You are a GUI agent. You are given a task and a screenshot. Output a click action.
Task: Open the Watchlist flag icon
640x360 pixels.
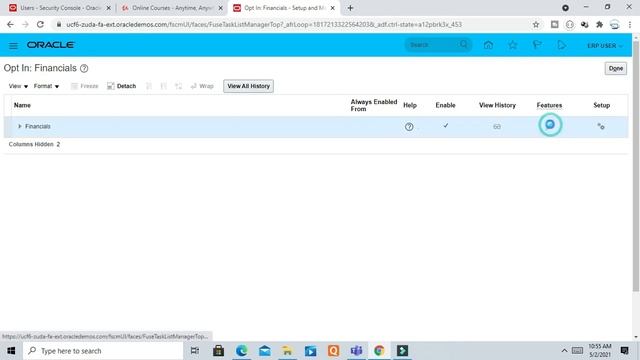coord(537,45)
